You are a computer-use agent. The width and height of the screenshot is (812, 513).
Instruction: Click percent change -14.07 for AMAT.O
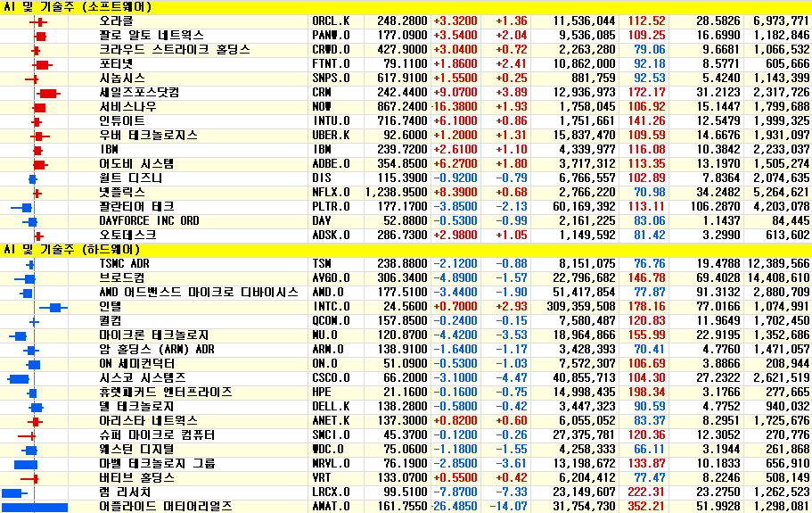point(509,506)
